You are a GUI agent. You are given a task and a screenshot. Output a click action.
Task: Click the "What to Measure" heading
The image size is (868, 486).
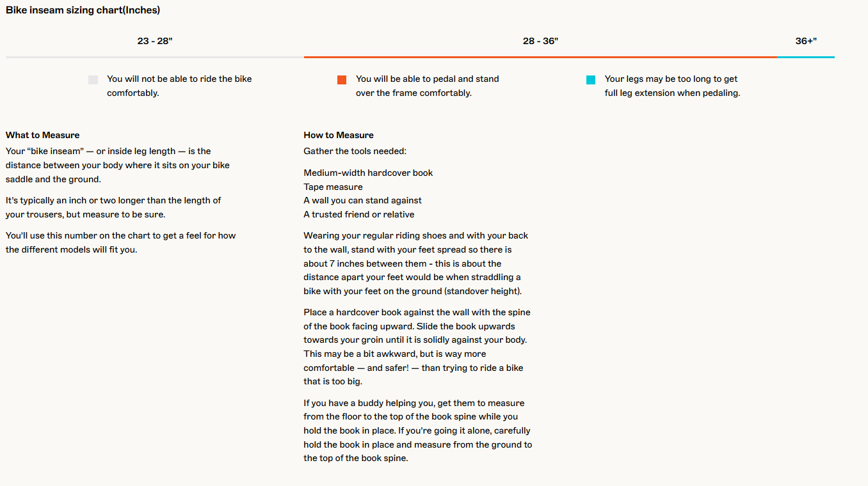[43, 135]
